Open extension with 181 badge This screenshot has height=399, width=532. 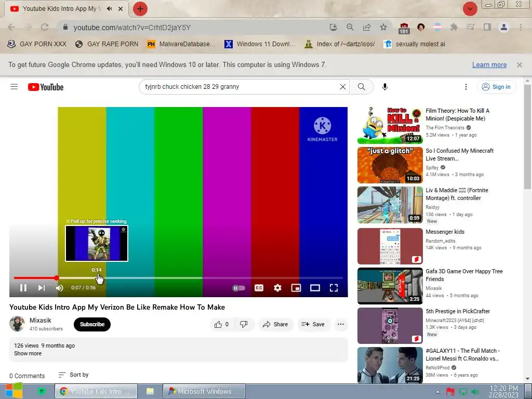404,28
